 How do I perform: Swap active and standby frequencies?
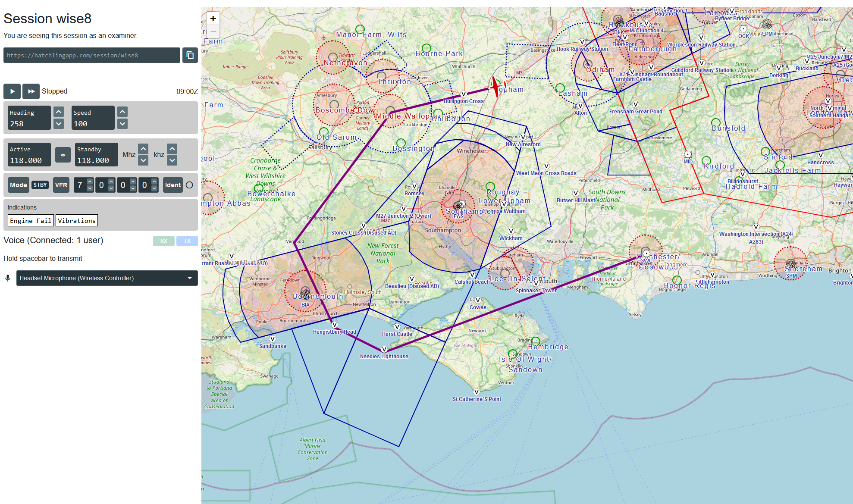pyautogui.click(x=63, y=155)
